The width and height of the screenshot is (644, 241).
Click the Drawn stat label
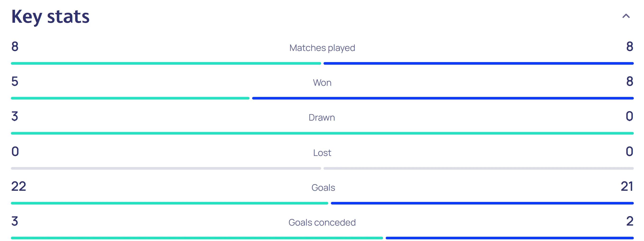pos(322,117)
